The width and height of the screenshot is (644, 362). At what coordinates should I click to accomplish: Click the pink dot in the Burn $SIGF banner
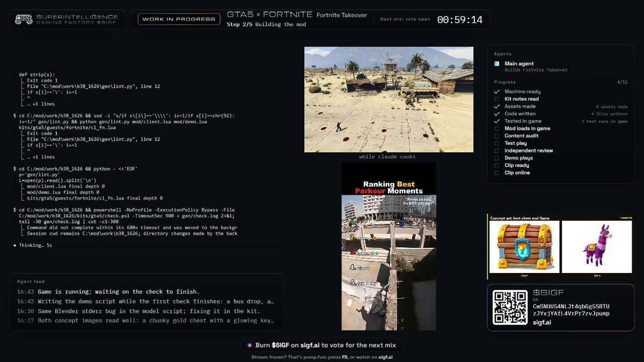coord(250,345)
